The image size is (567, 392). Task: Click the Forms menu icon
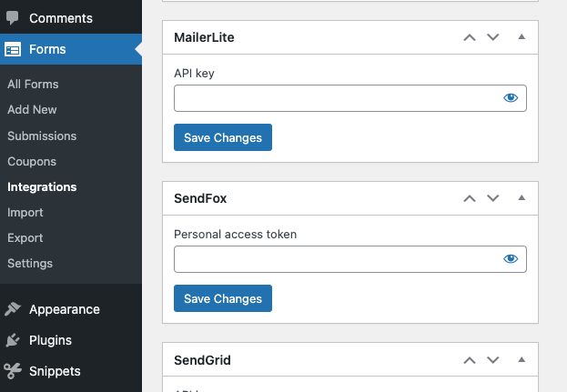pos(13,49)
